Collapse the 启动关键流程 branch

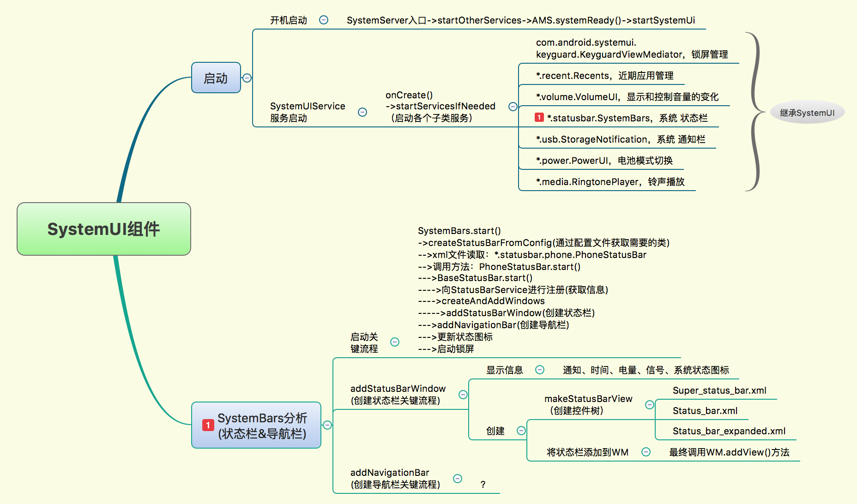pyautogui.click(x=395, y=342)
